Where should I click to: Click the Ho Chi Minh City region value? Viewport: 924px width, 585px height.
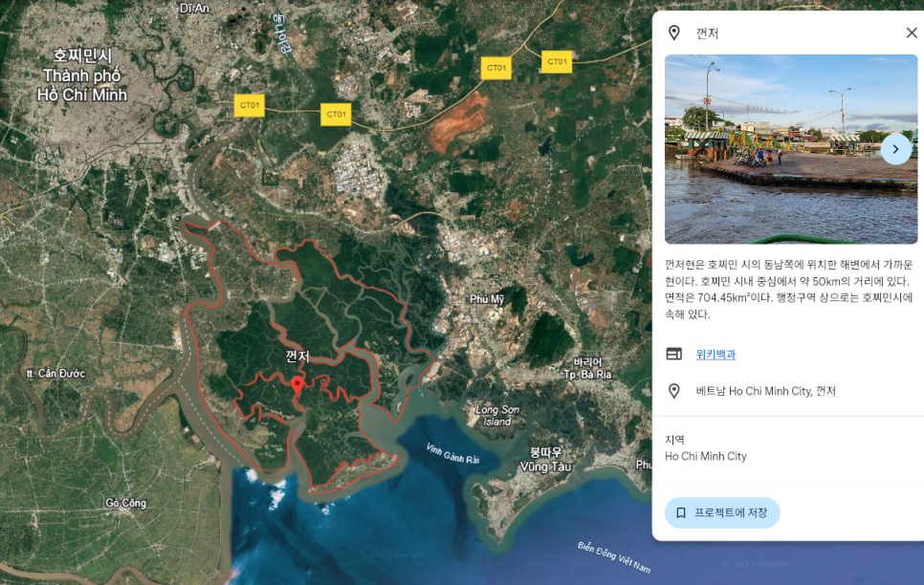click(705, 456)
